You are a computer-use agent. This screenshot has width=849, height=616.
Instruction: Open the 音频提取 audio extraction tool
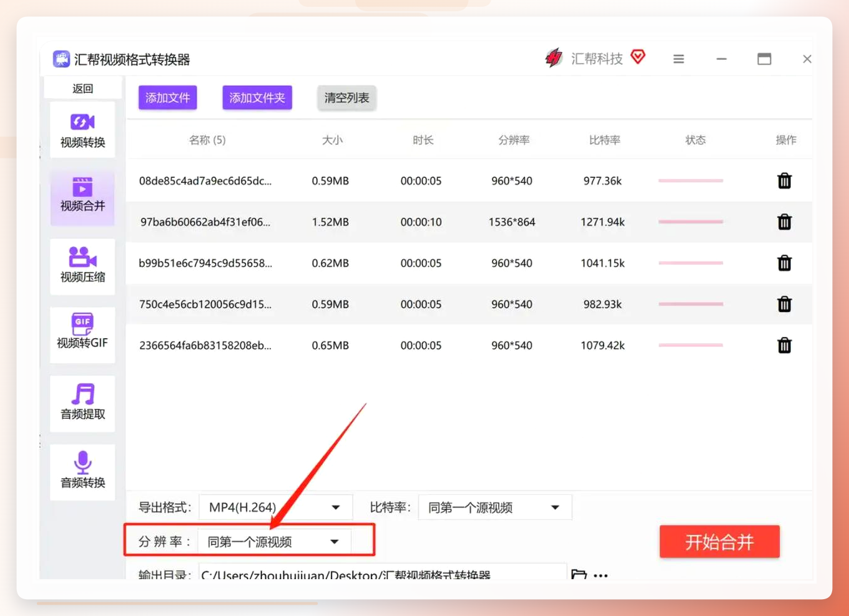[x=82, y=403]
